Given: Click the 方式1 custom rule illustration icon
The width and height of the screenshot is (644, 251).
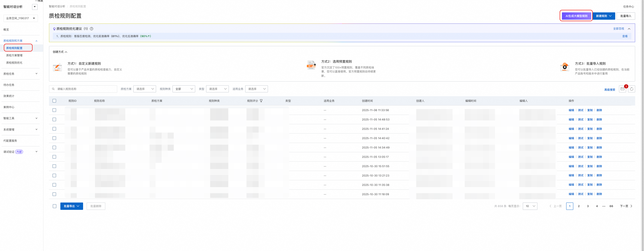Looking at the screenshot, I should [x=57, y=67].
